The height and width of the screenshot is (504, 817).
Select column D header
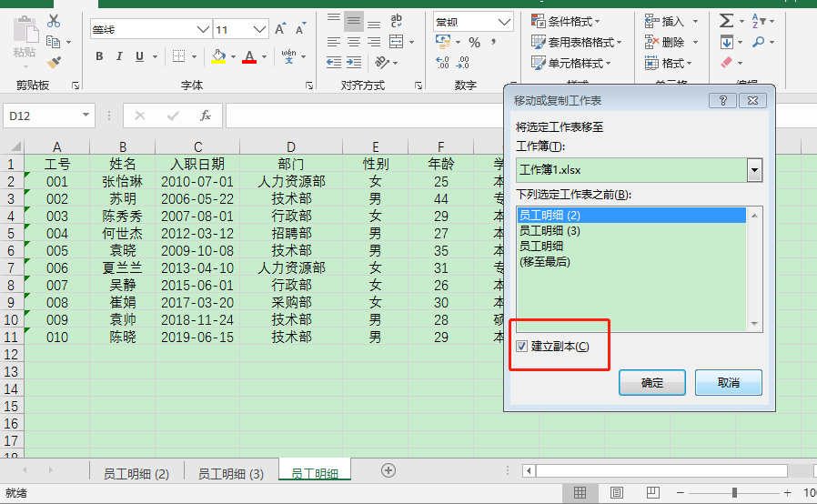291,147
